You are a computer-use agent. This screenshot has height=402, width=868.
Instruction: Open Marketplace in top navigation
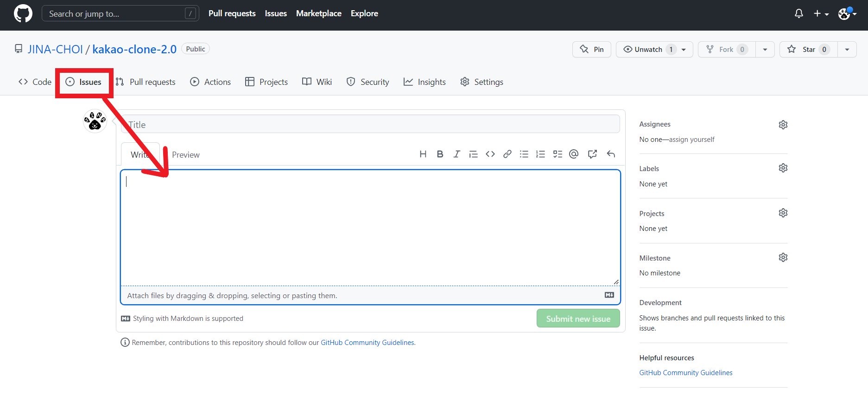[319, 13]
